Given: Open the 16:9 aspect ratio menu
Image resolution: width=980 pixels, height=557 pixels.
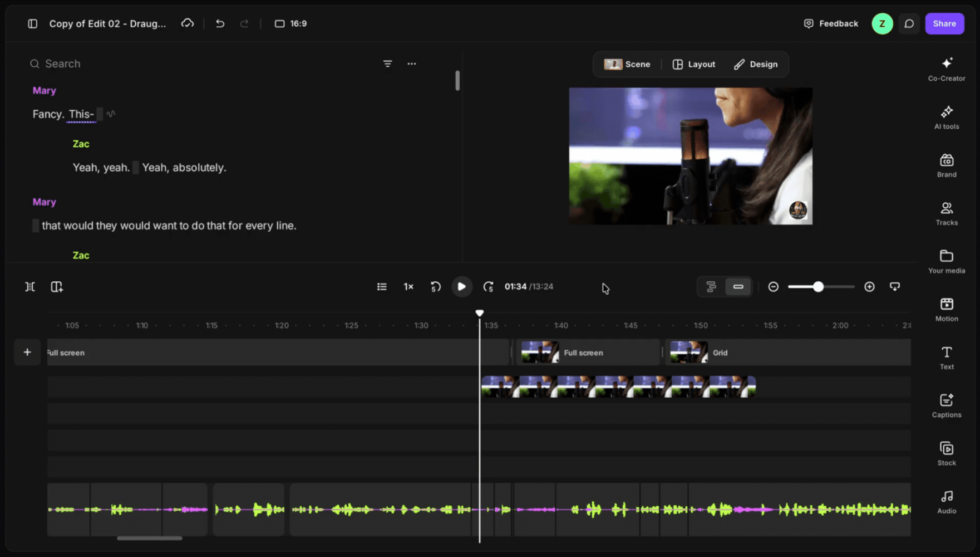Looking at the screenshot, I should [x=291, y=23].
